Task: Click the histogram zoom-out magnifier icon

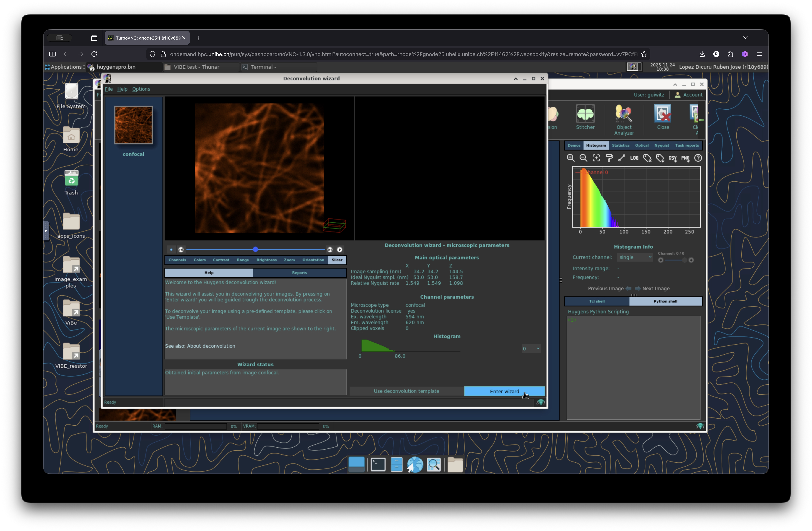Action: [583, 158]
